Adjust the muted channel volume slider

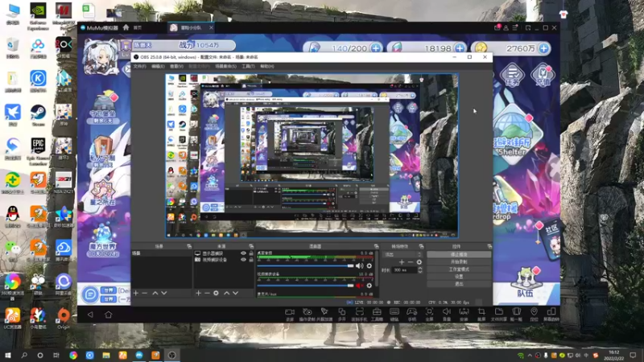click(x=306, y=286)
